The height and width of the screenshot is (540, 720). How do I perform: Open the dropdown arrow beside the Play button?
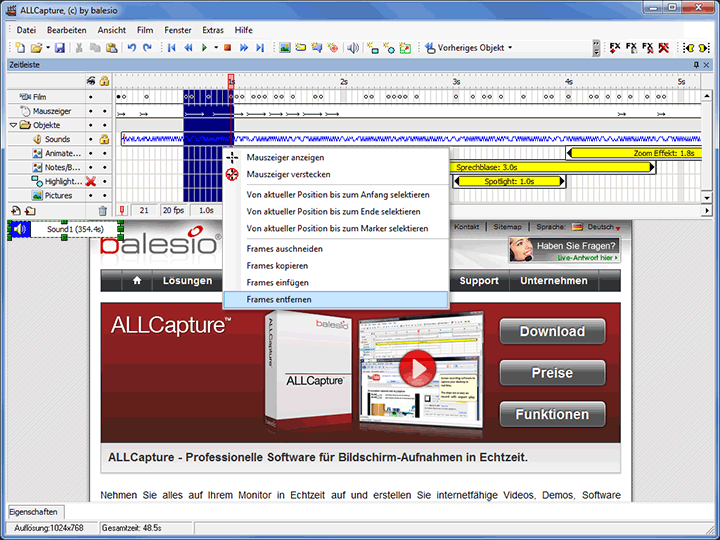[x=215, y=48]
